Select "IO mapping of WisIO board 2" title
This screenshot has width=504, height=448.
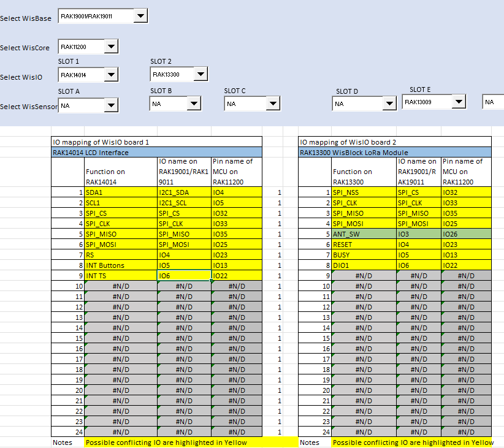pos(394,142)
